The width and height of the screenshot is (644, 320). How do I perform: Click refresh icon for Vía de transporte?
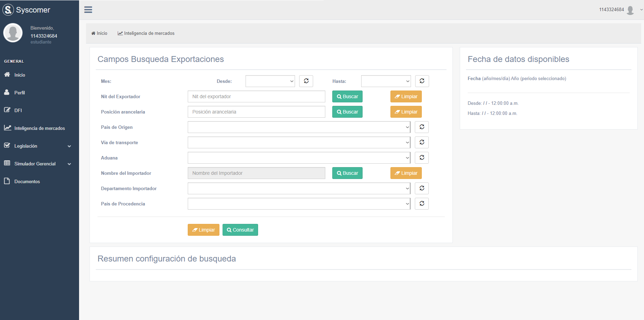point(421,142)
